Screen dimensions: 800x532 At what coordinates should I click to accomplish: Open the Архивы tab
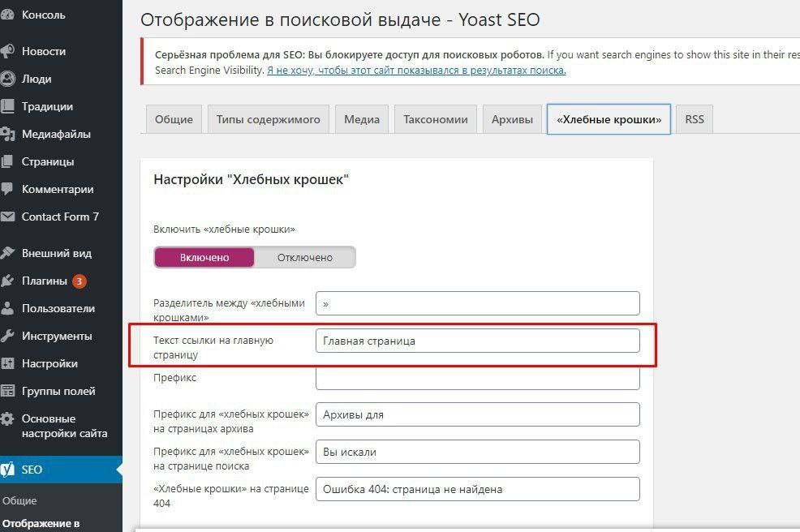[512, 119]
